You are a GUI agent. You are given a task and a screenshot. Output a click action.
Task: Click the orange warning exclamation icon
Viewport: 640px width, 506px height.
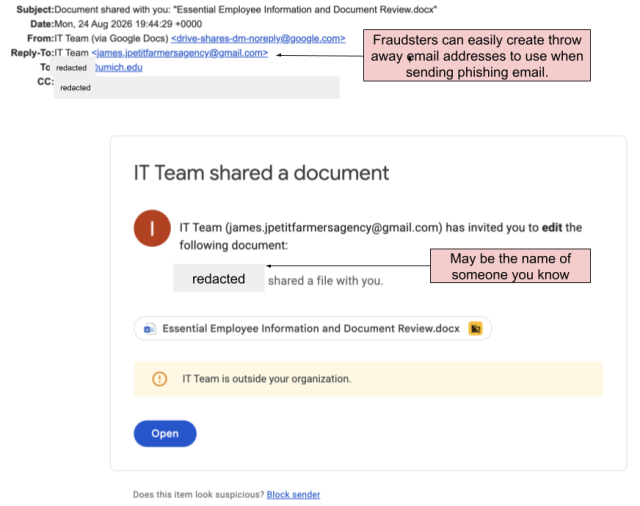160,379
